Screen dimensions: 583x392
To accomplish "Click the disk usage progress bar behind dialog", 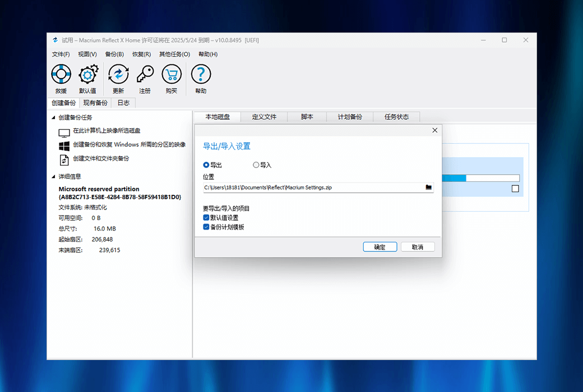I will 481,178.
